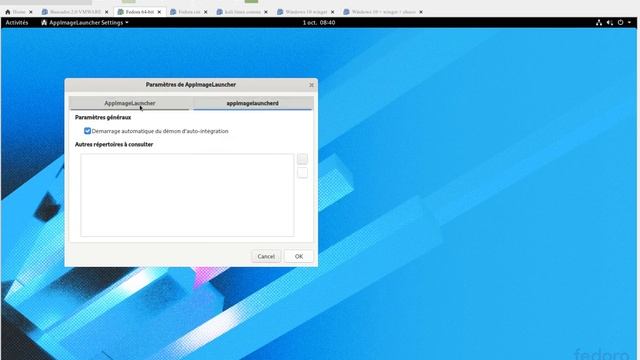Click the network icon in the top bar
640x360 pixels.
[x=599, y=23]
